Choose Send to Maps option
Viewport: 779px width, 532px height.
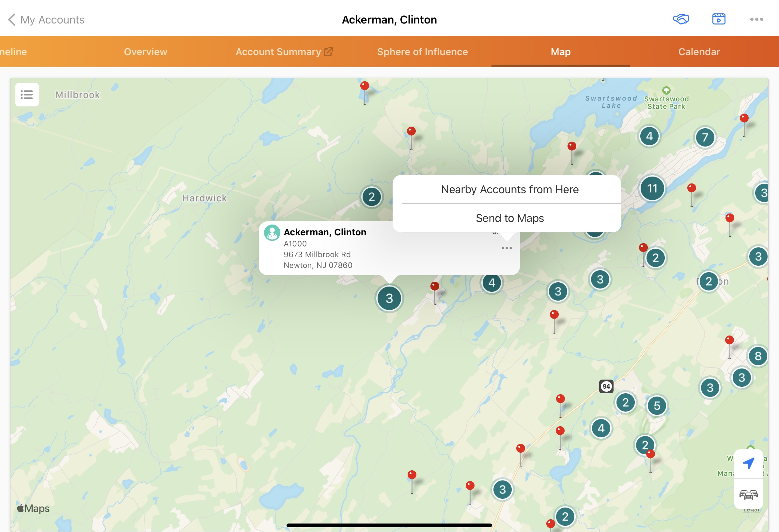click(x=509, y=218)
